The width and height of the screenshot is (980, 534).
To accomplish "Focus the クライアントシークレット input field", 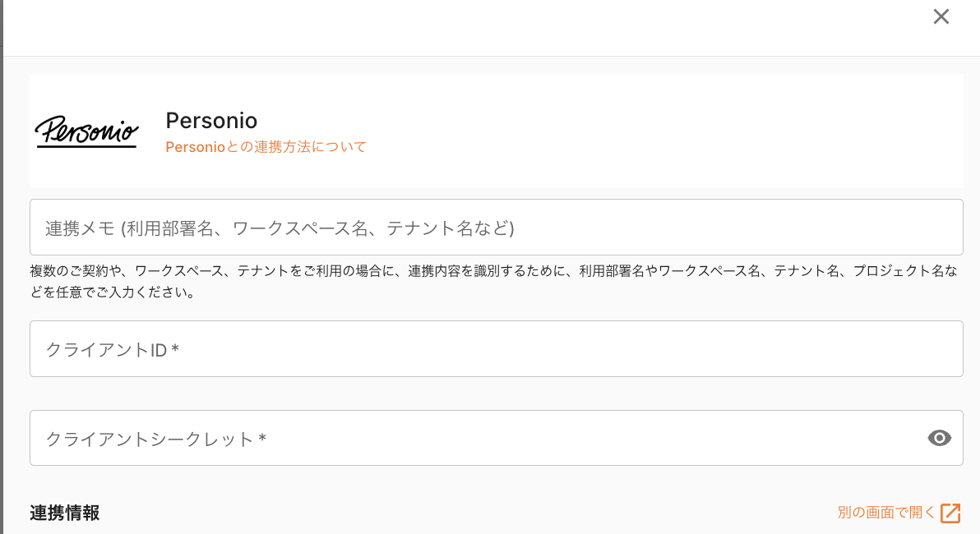I will pyautogui.click(x=477, y=438).
